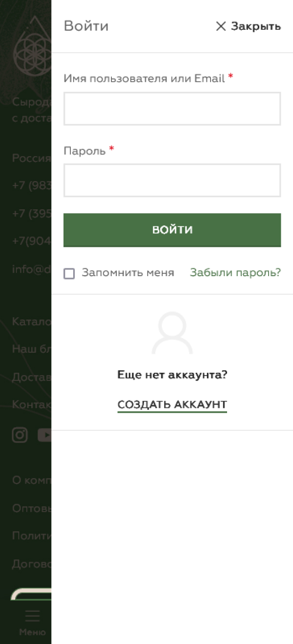The width and height of the screenshot is (293, 644).
Task: Close the login panel with X icon
Action: pos(221,26)
